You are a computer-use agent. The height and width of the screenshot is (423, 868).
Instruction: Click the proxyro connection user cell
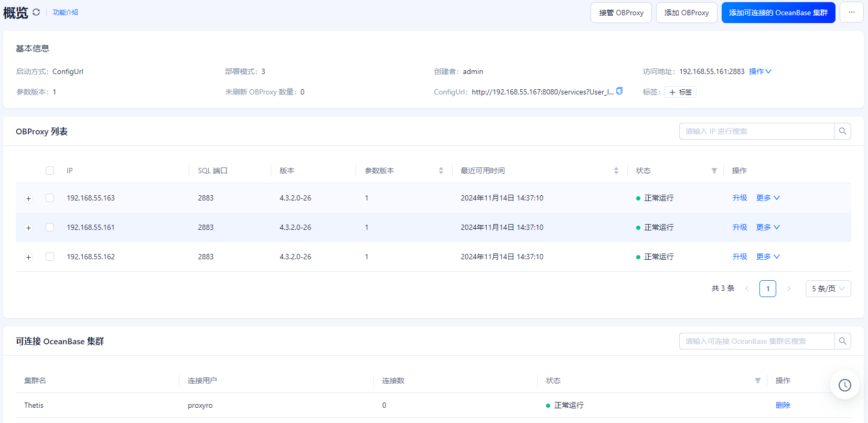(200, 405)
